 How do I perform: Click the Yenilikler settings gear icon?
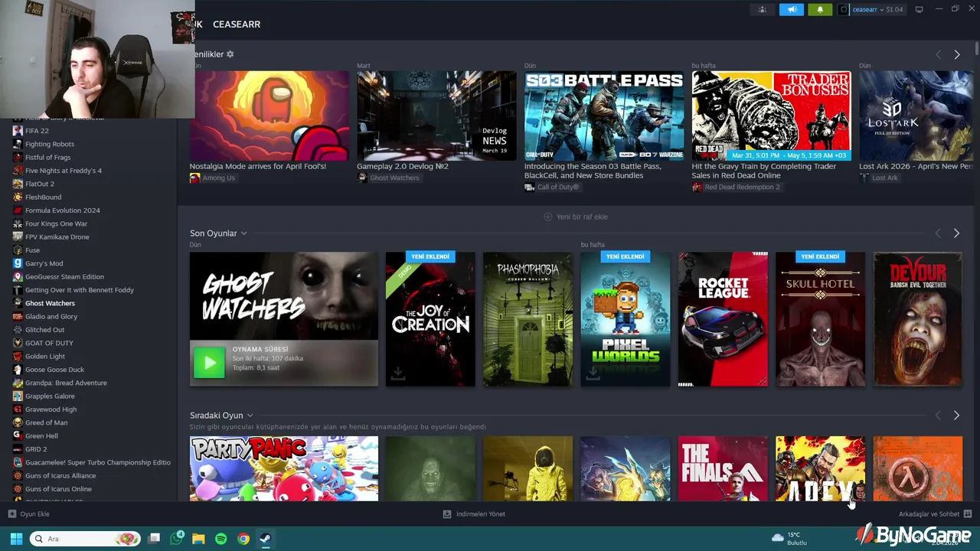click(x=230, y=54)
